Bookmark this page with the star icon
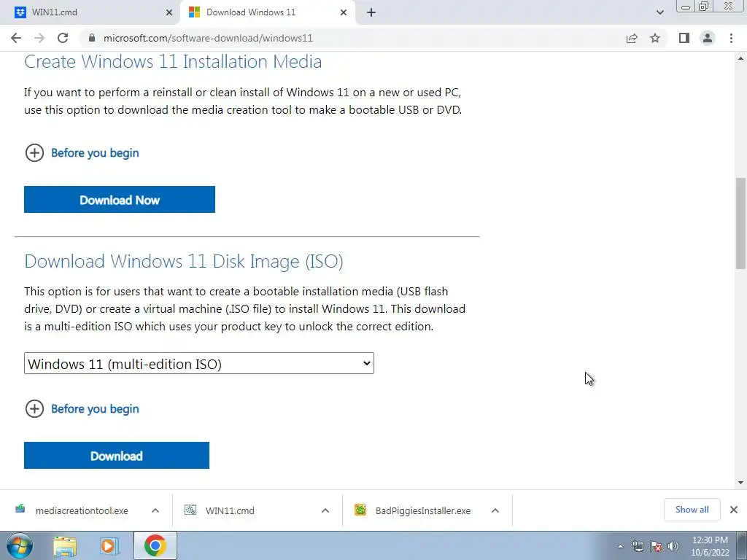The width and height of the screenshot is (747, 560). pos(655,38)
